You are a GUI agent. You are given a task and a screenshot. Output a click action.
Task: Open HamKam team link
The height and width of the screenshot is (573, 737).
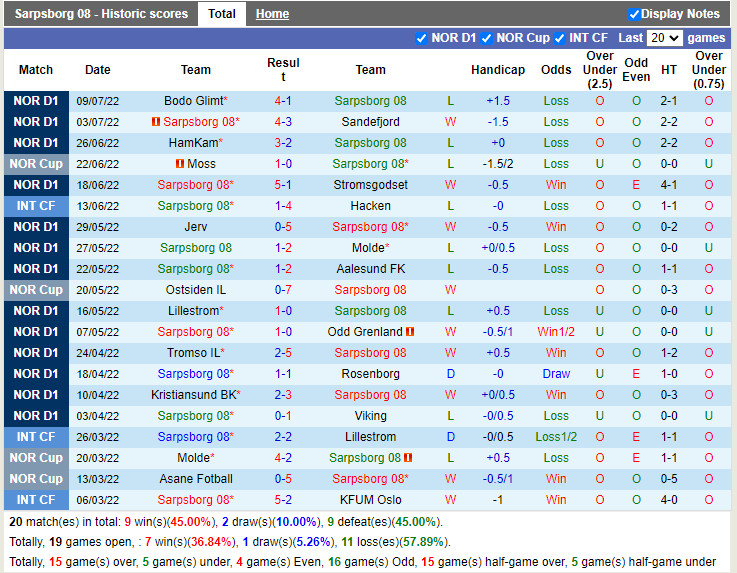(x=193, y=143)
